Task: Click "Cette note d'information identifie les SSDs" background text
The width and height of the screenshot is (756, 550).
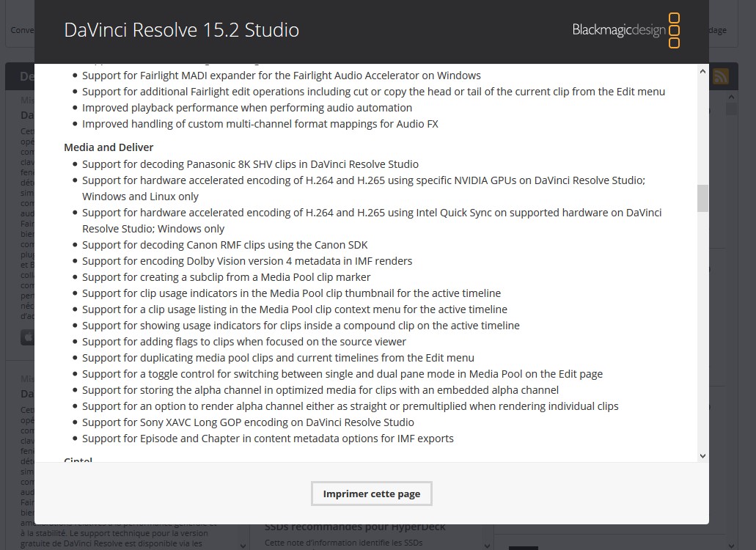Action: click(343, 543)
